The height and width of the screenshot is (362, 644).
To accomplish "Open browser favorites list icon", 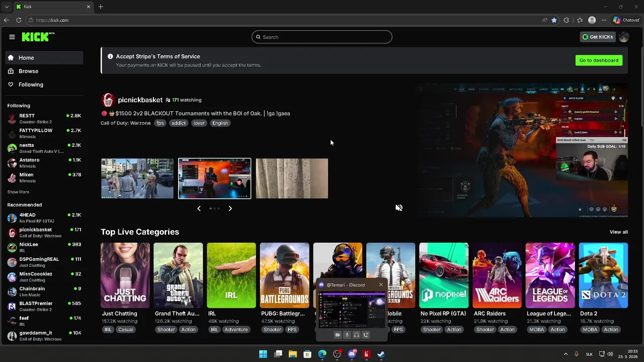I will [x=580, y=20].
